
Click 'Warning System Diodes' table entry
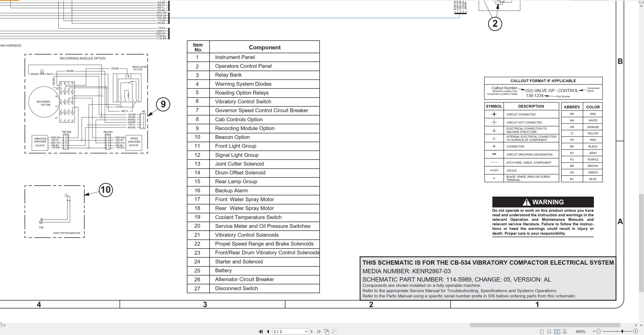[x=243, y=84]
